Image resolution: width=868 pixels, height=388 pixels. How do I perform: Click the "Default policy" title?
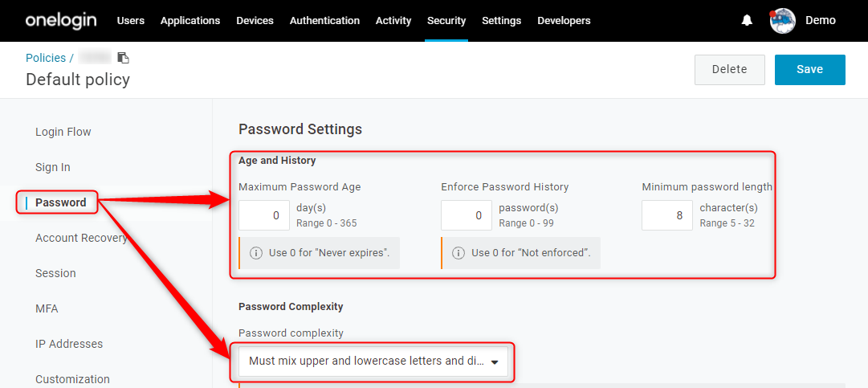click(x=78, y=80)
